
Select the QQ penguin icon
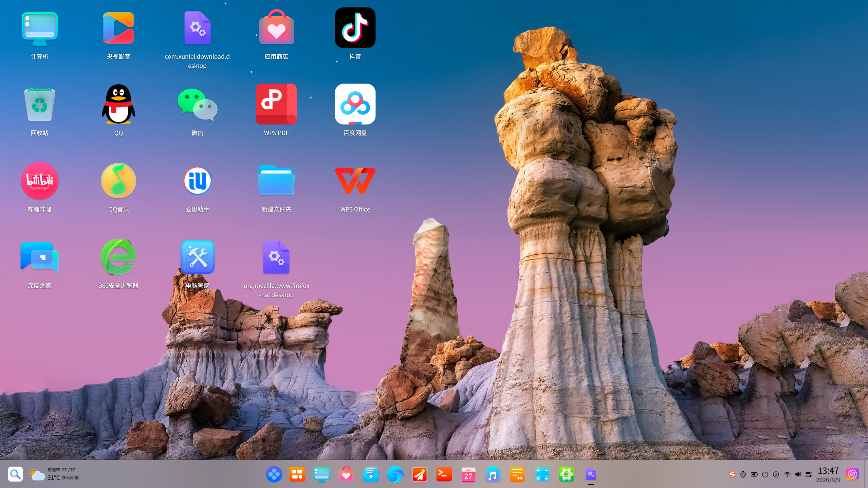click(x=118, y=104)
